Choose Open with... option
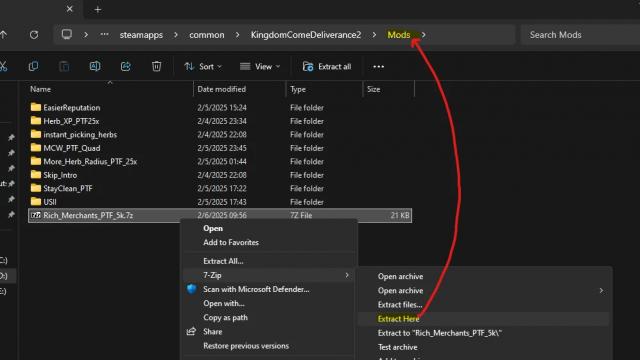This screenshot has width=640, height=360. click(x=224, y=304)
